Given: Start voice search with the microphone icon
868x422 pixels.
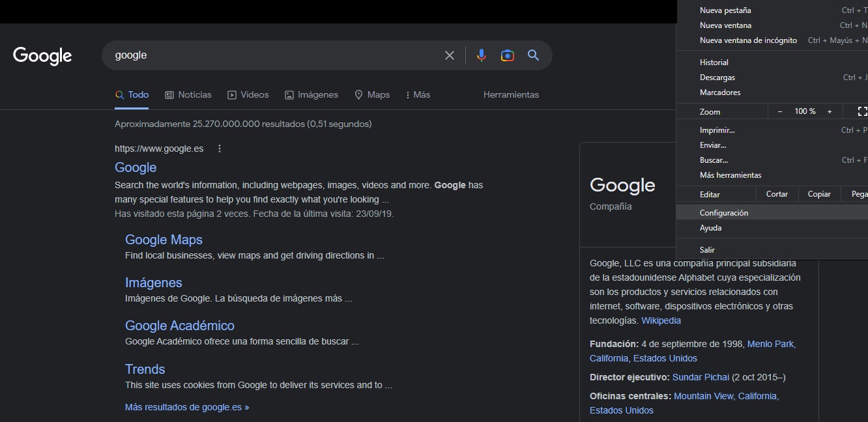Looking at the screenshot, I should click(x=482, y=55).
